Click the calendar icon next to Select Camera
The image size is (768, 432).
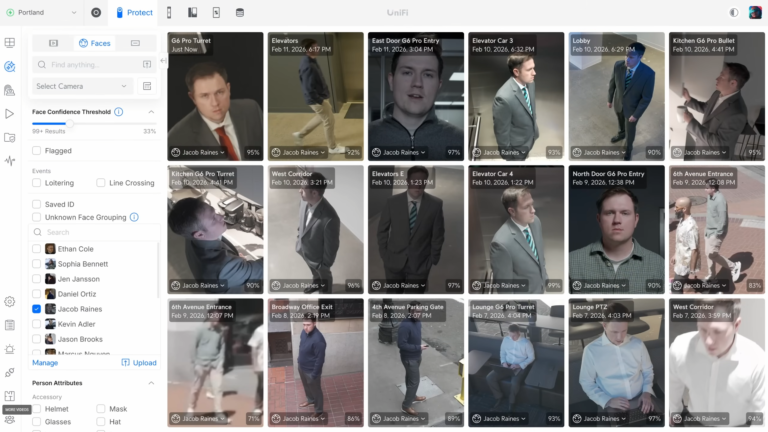click(x=147, y=86)
